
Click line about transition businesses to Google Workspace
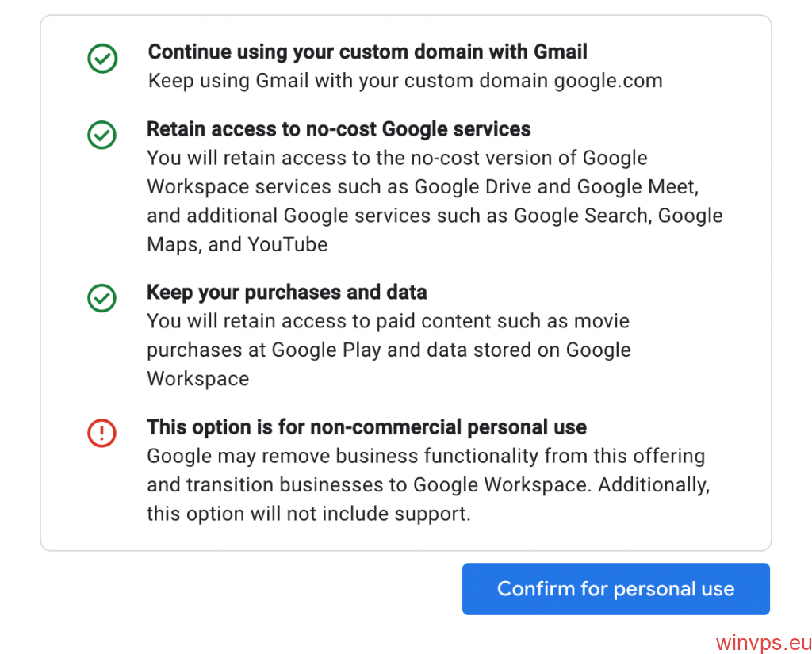click(x=428, y=485)
